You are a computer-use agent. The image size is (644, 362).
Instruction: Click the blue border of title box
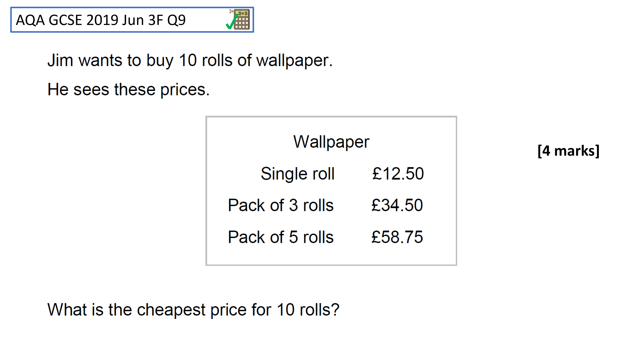[x=132, y=8]
